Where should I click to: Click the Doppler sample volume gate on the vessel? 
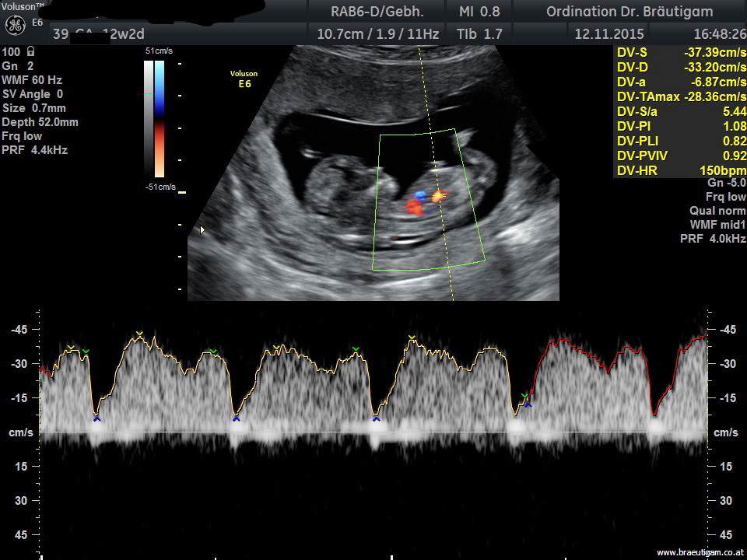437,196
